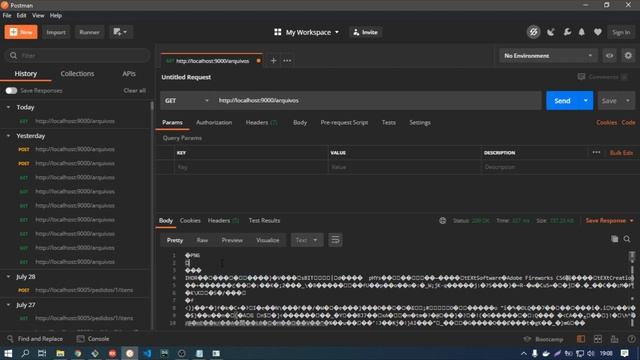Screen dimensions: 640x360
Task: Collapse the July 27 history group
Action: pyautogui.click(x=8, y=304)
